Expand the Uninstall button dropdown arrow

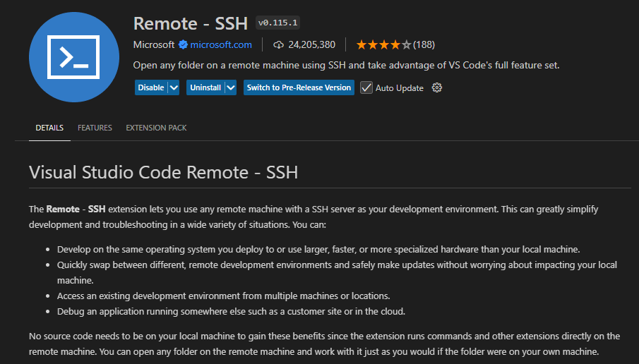pos(230,87)
